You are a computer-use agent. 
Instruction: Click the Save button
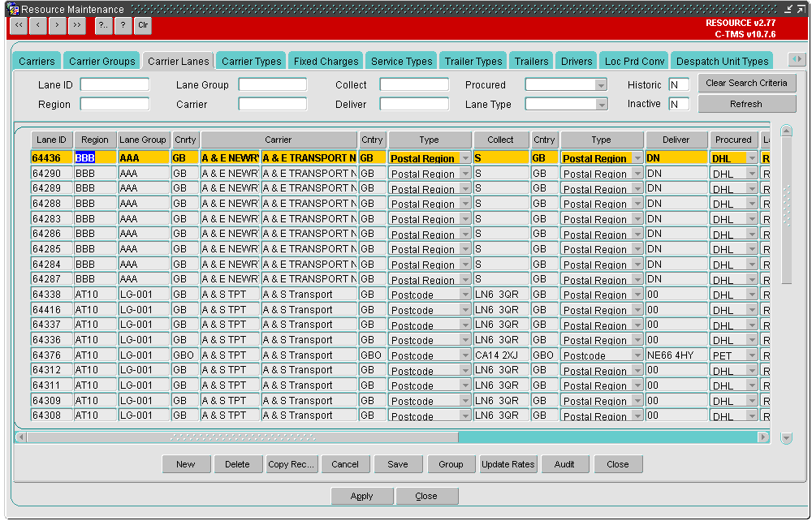tap(398, 464)
